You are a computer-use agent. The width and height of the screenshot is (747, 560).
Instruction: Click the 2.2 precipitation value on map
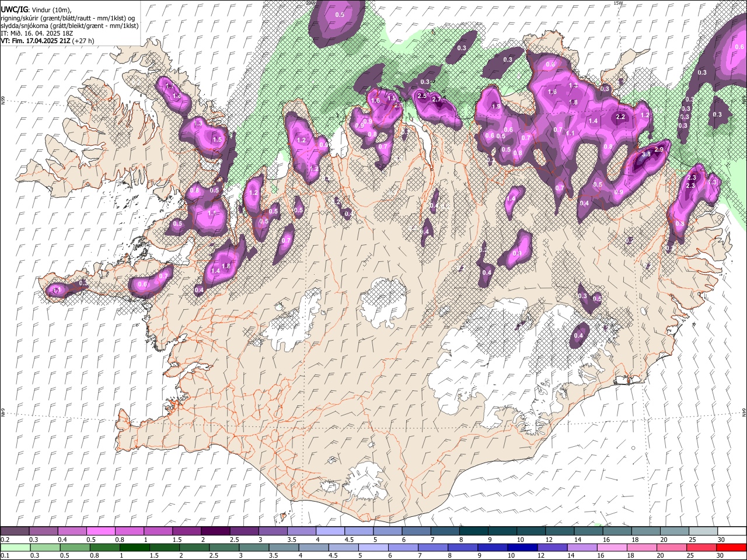[621, 117]
